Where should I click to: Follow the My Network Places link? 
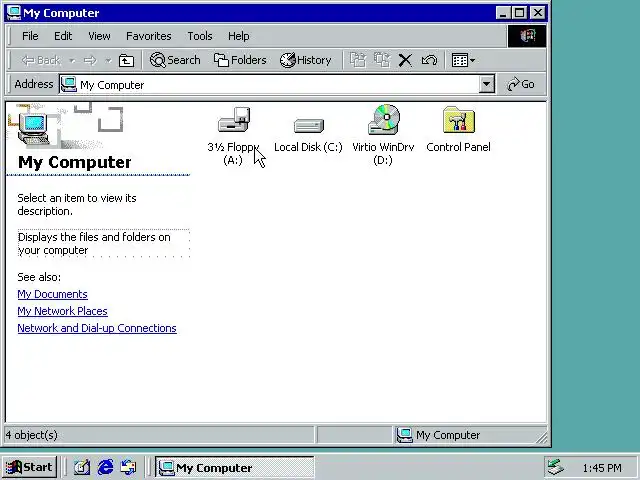tap(62, 311)
